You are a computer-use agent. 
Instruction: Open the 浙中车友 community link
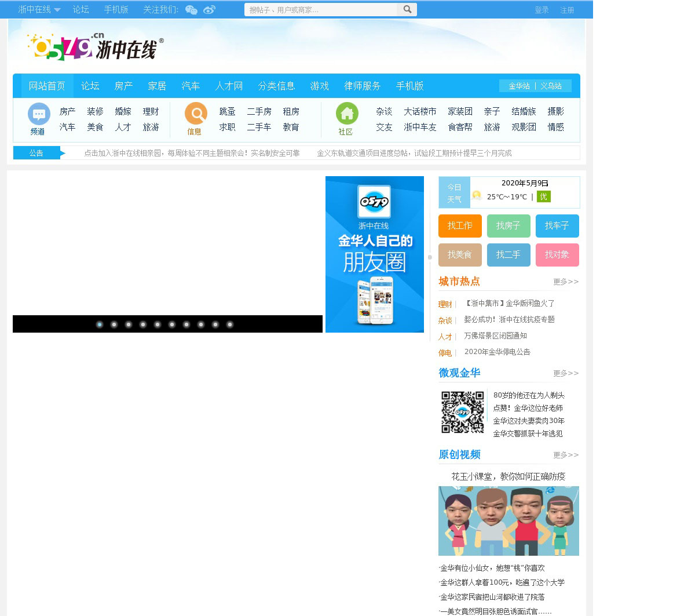(x=420, y=127)
